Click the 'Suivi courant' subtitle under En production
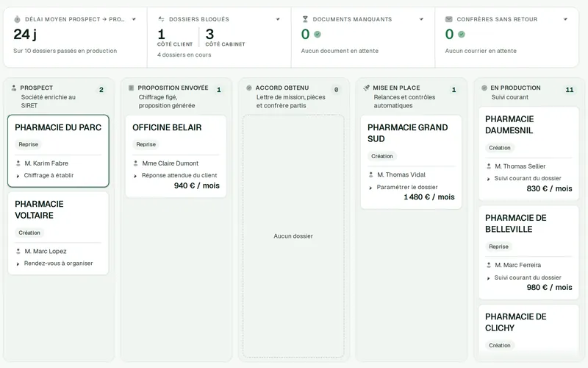Image resolution: width=588 pixels, height=368 pixels. click(510, 97)
